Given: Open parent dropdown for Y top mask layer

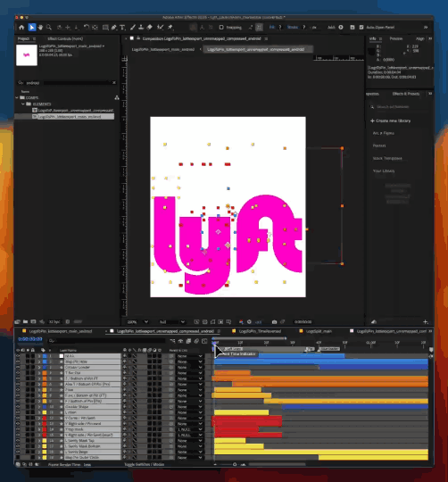Looking at the screenshot, I should tap(190, 429).
